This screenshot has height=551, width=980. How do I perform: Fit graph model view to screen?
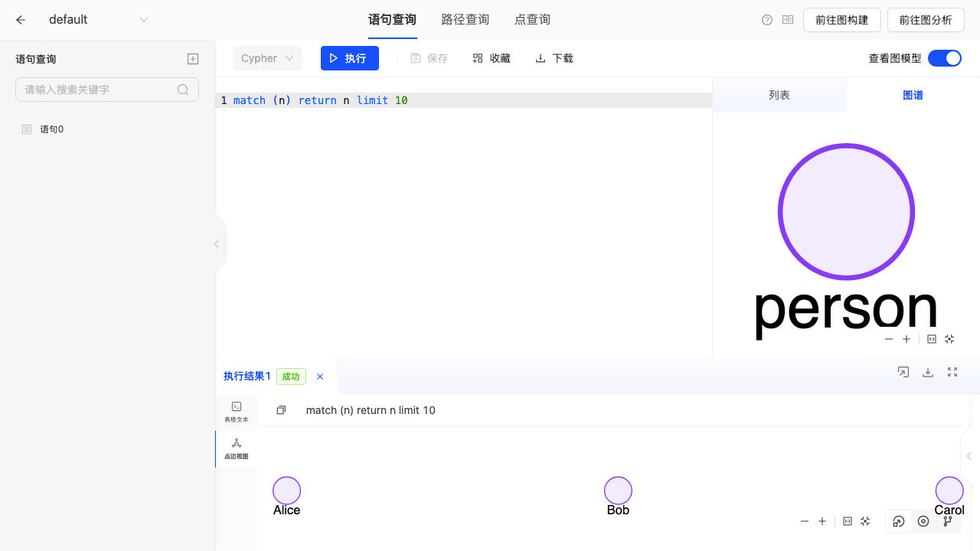pyautogui.click(x=949, y=339)
